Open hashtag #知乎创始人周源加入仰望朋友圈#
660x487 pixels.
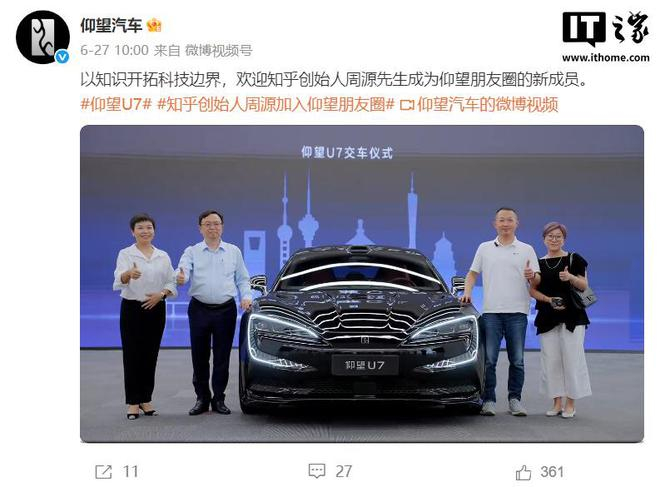(276, 104)
